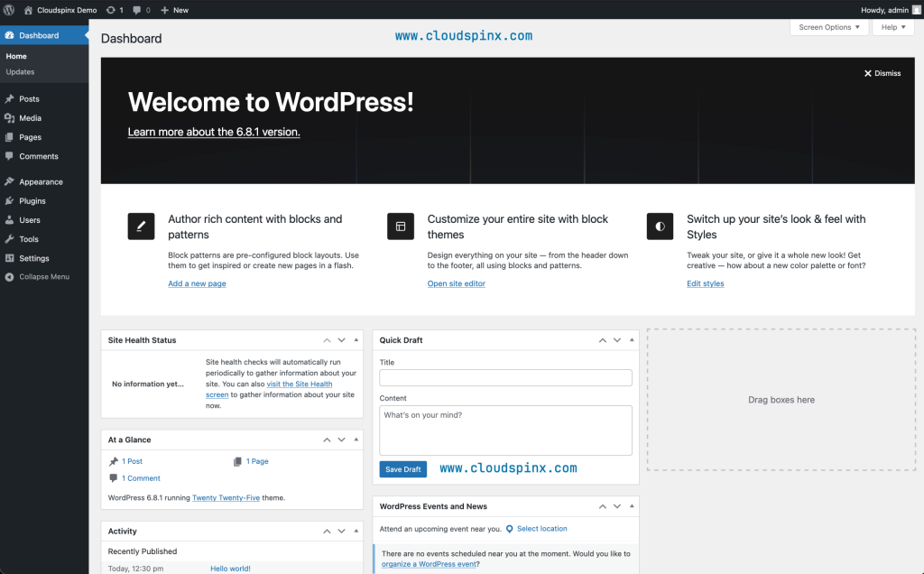Open the Screen Options dropdown
Image resolution: width=924 pixels, height=574 pixels.
point(828,27)
